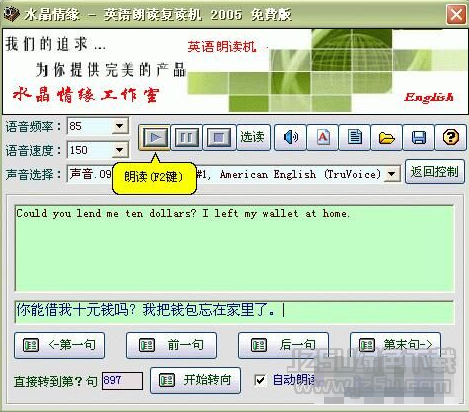Click the Chinese translation text field

pyautogui.click(x=234, y=311)
